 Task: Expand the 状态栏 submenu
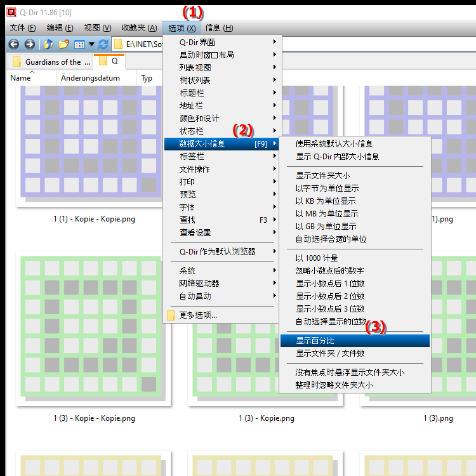(x=221, y=131)
